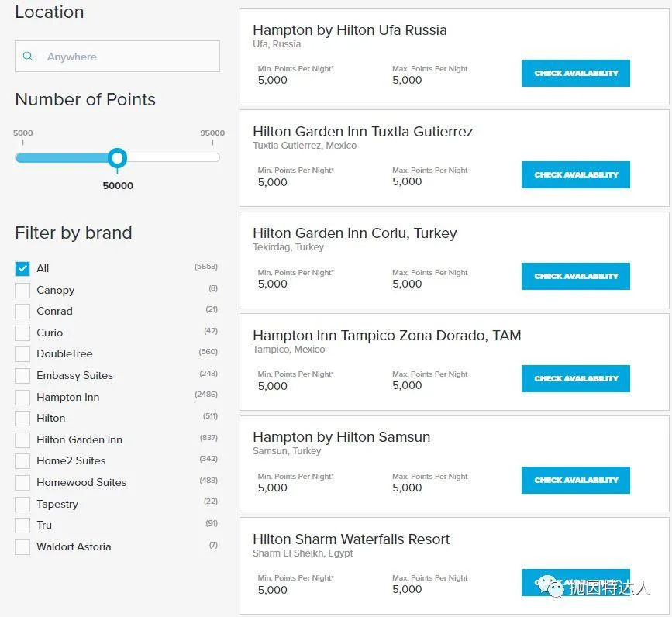Open Hilton Garden Inn Tuxtla Gutierrez title
The width and height of the screenshot is (672, 617).
[x=363, y=132]
